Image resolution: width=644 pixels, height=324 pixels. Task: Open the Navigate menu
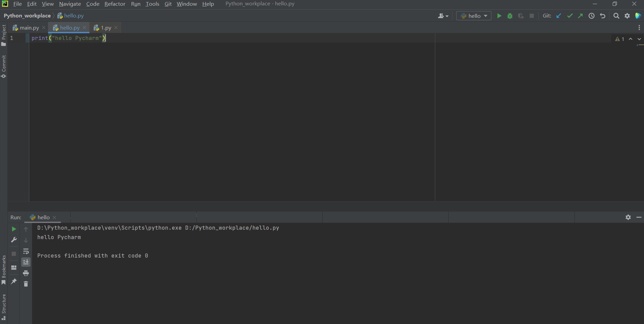(x=70, y=4)
